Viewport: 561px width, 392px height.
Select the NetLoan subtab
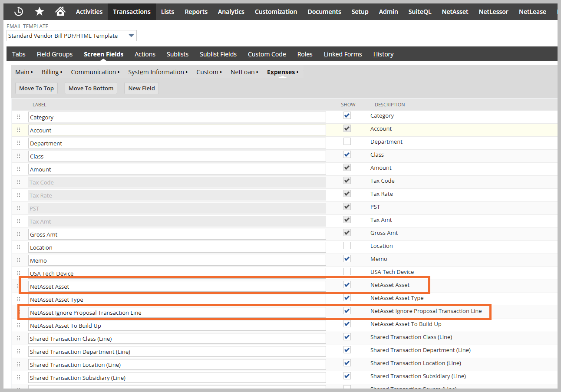[x=243, y=72]
